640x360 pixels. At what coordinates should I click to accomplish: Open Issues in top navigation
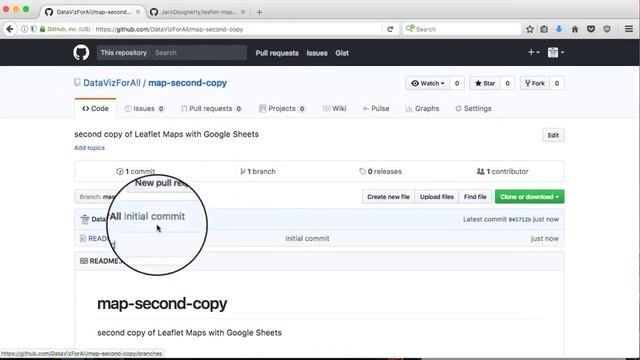point(317,53)
